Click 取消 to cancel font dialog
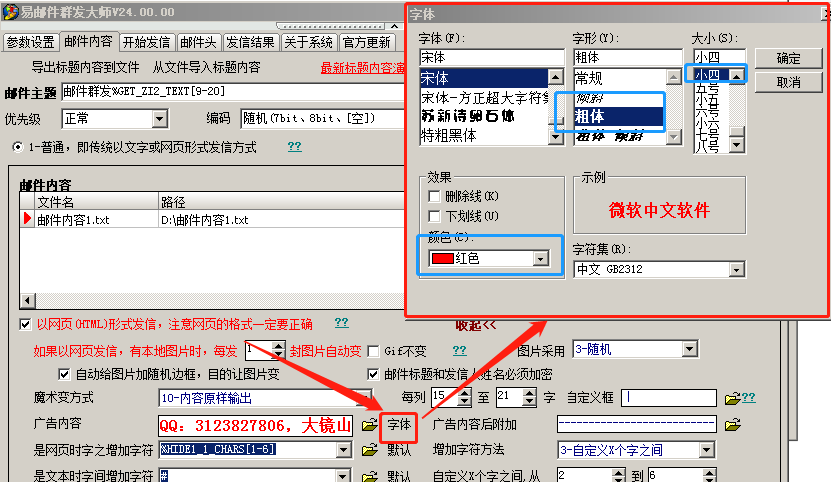The width and height of the screenshot is (831, 482). tap(788, 82)
